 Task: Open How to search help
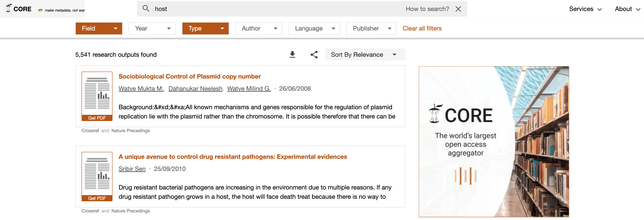[427, 9]
